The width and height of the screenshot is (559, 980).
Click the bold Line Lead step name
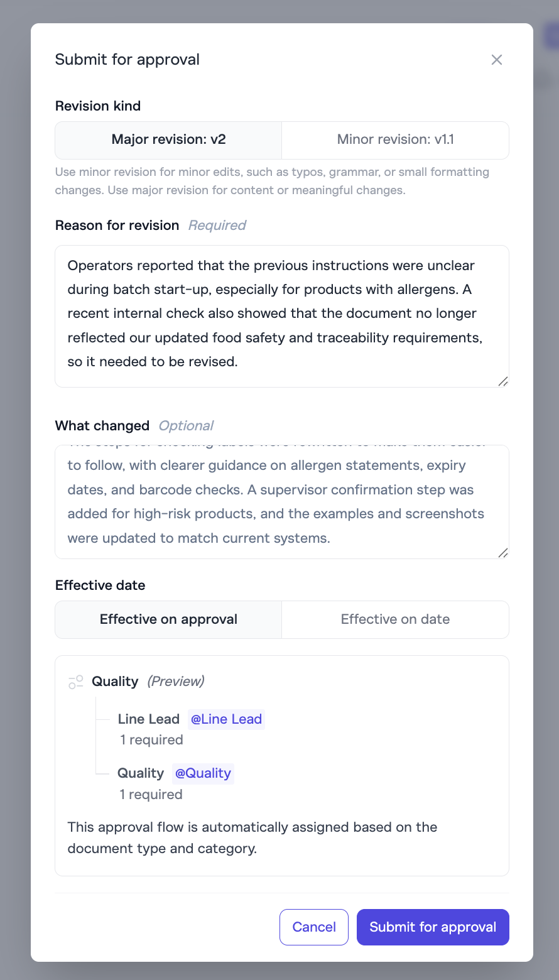149,719
